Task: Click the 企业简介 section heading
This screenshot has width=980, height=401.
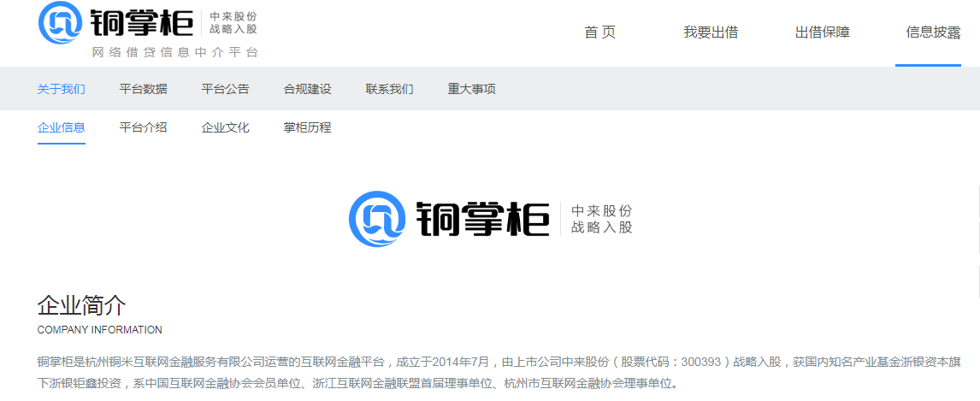Action: (81, 306)
